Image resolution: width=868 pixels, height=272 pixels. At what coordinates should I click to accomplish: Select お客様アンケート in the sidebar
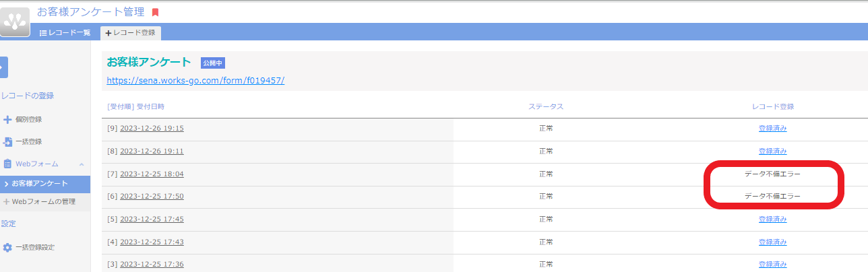45,184
